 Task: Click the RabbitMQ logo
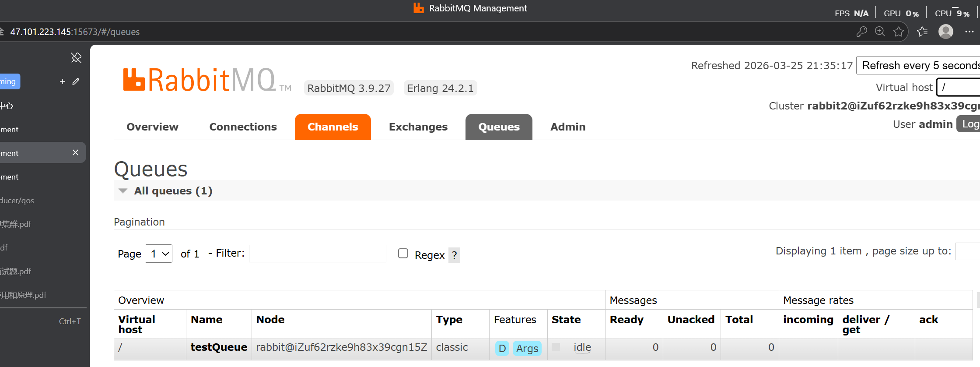206,80
